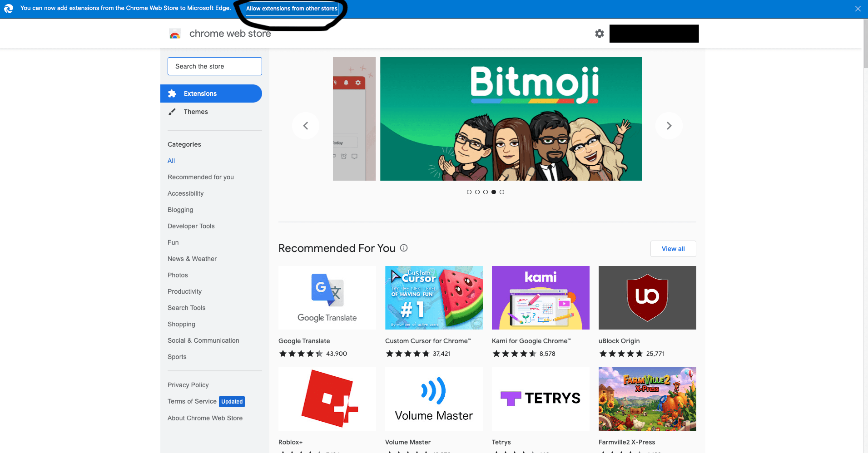Click the Kami extension logo
The height and width of the screenshot is (453, 868).
coord(540,297)
